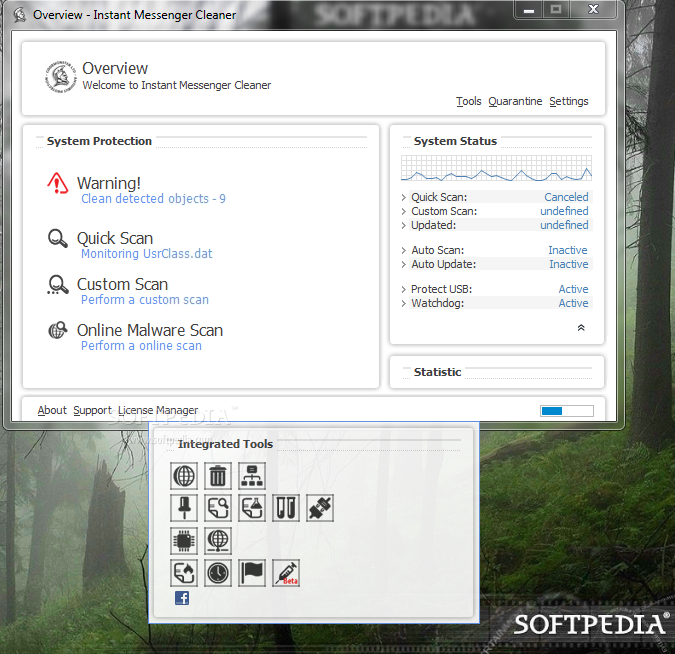Open the globe on network stand tool

[x=218, y=541]
